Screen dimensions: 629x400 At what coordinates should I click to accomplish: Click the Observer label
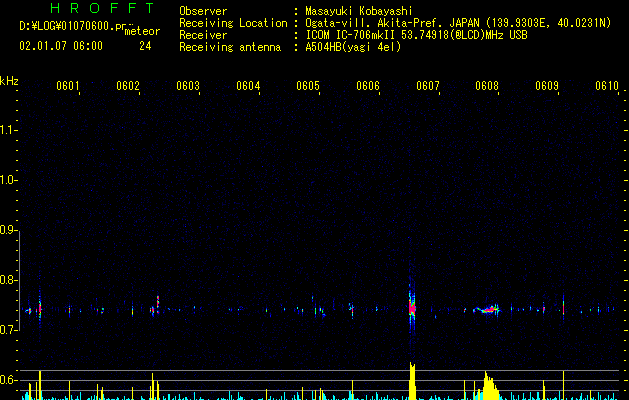click(x=203, y=11)
